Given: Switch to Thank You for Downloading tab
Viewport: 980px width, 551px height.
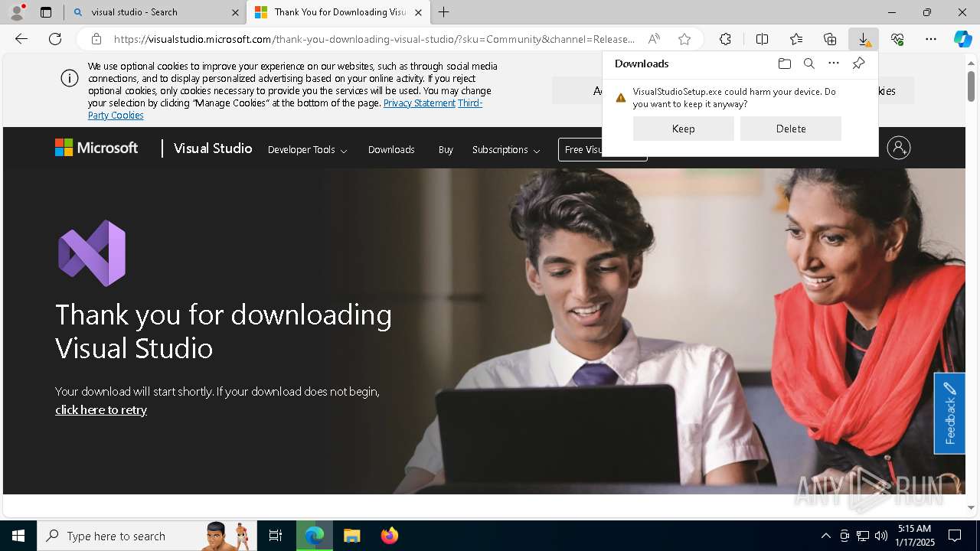Looking at the screenshot, I should click(338, 12).
